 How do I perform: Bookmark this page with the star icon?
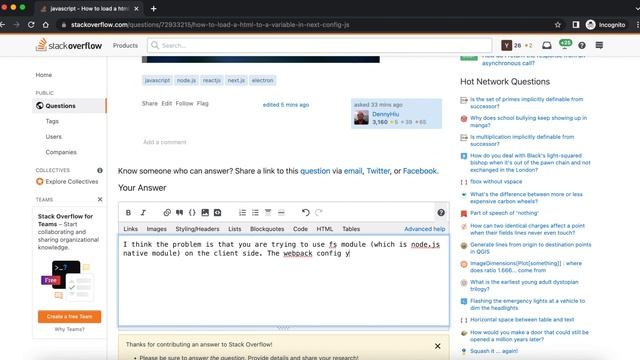558,25
